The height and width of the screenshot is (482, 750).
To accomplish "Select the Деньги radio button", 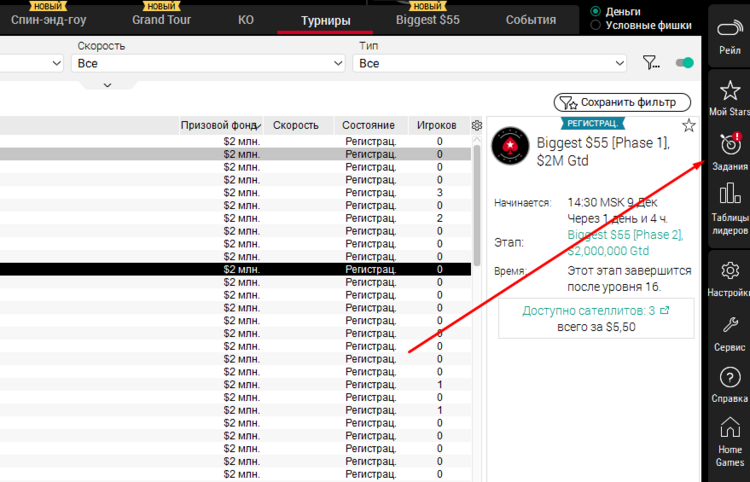I will pos(597,11).
